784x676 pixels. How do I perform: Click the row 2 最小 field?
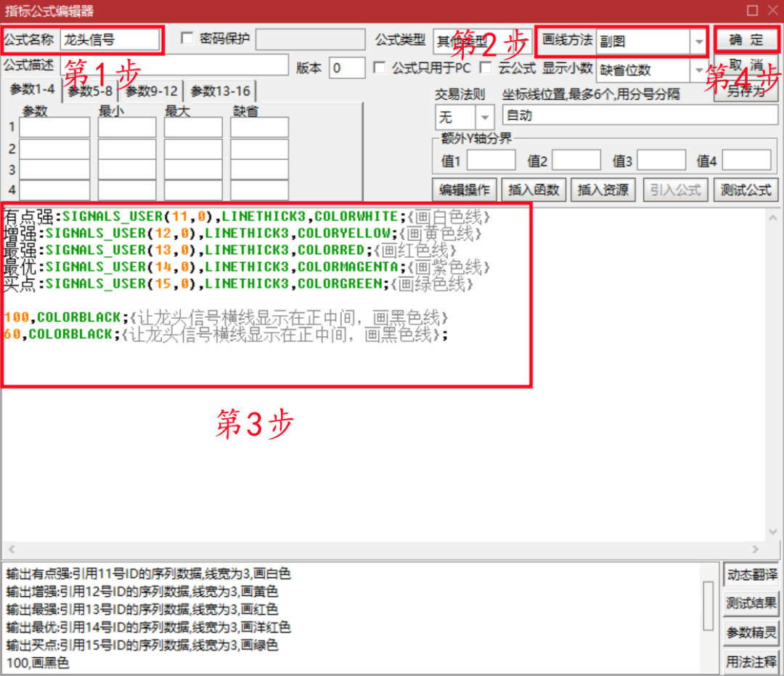point(127,149)
